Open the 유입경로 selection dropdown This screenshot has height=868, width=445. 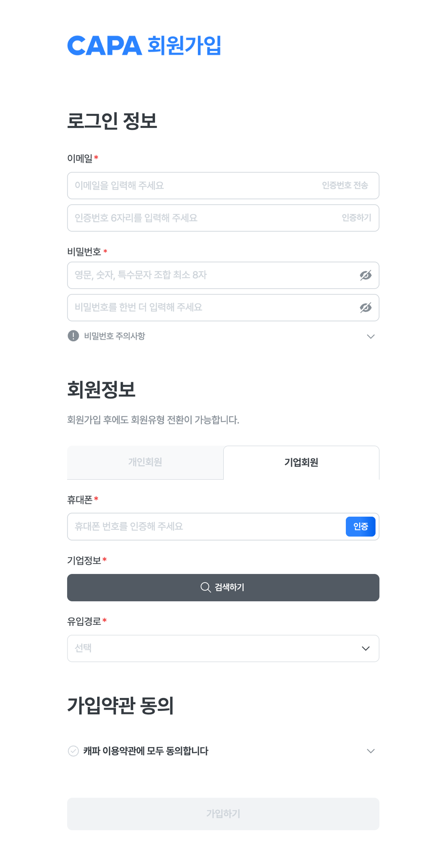click(x=223, y=648)
